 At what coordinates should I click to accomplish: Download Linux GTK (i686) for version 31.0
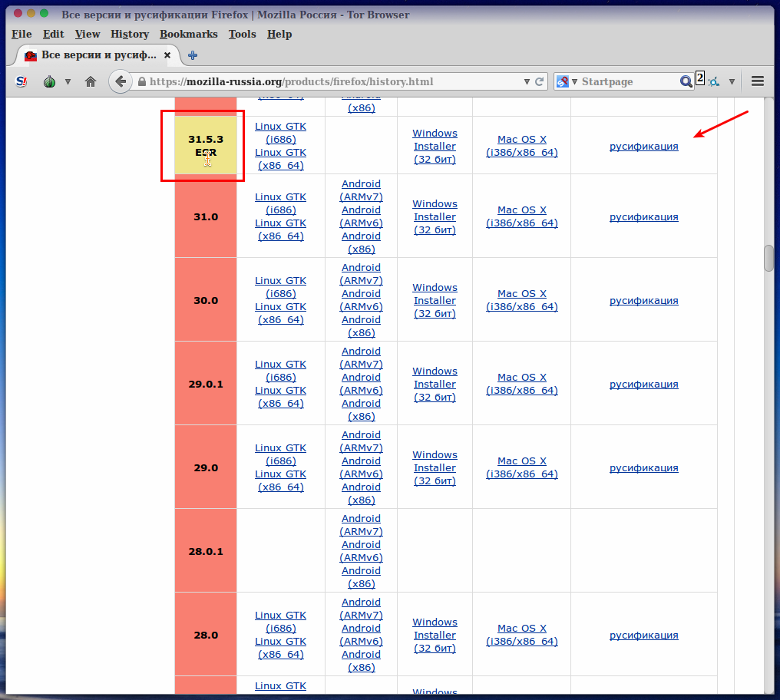click(x=280, y=203)
